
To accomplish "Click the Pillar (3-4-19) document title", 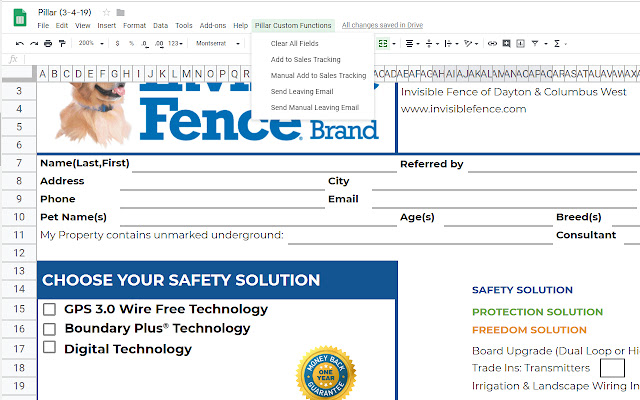I will [x=64, y=12].
